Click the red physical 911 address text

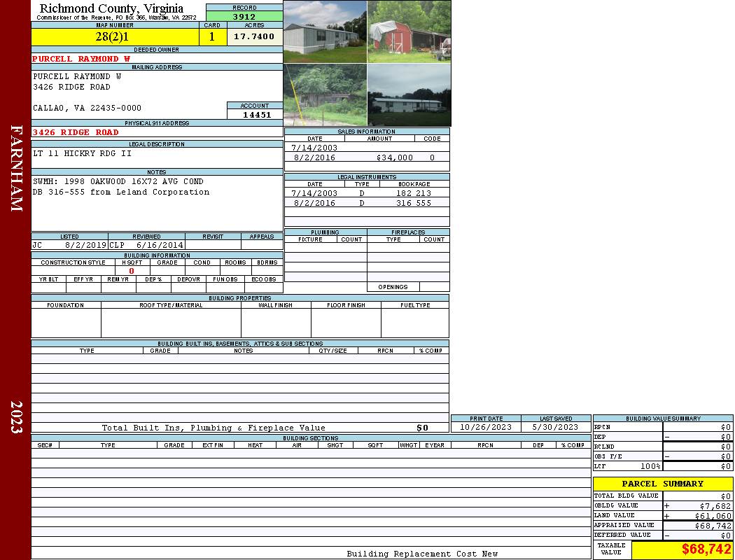pos(76,132)
